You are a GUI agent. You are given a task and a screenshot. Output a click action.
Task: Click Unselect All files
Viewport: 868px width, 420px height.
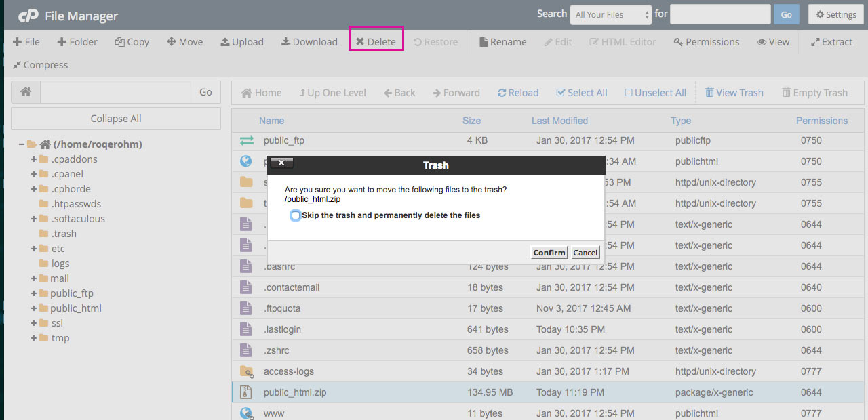656,93
